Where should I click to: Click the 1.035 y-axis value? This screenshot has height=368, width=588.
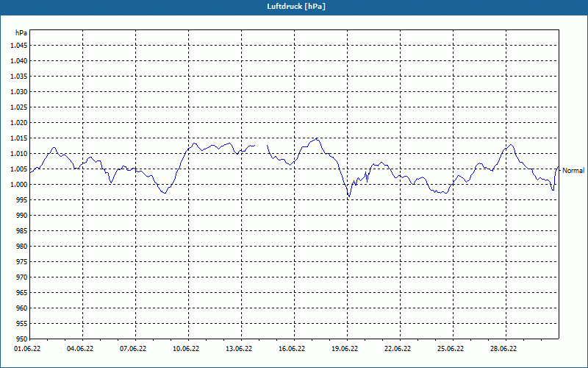[19, 77]
